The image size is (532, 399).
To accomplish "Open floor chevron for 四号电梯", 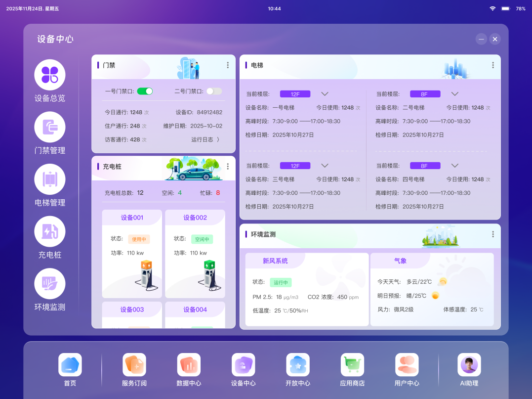I will [x=455, y=166].
